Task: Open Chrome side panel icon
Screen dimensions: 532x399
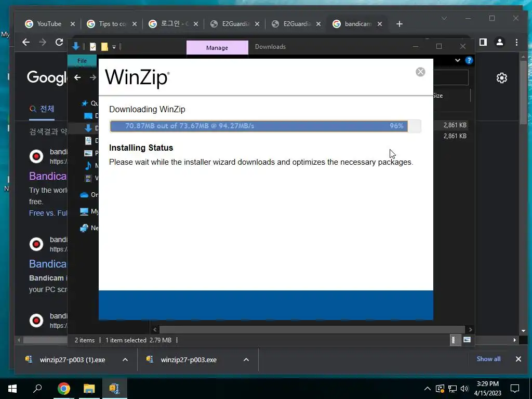Action: [x=483, y=42]
